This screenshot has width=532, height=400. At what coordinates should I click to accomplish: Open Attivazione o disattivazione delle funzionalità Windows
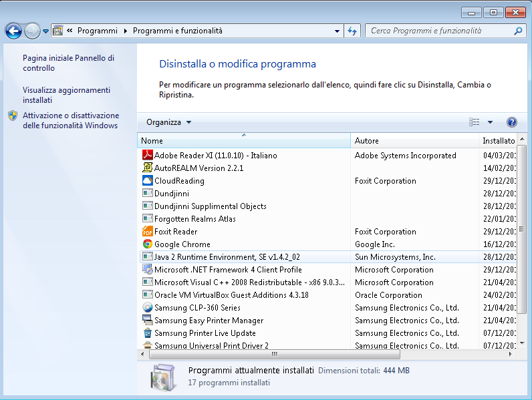point(71,120)
